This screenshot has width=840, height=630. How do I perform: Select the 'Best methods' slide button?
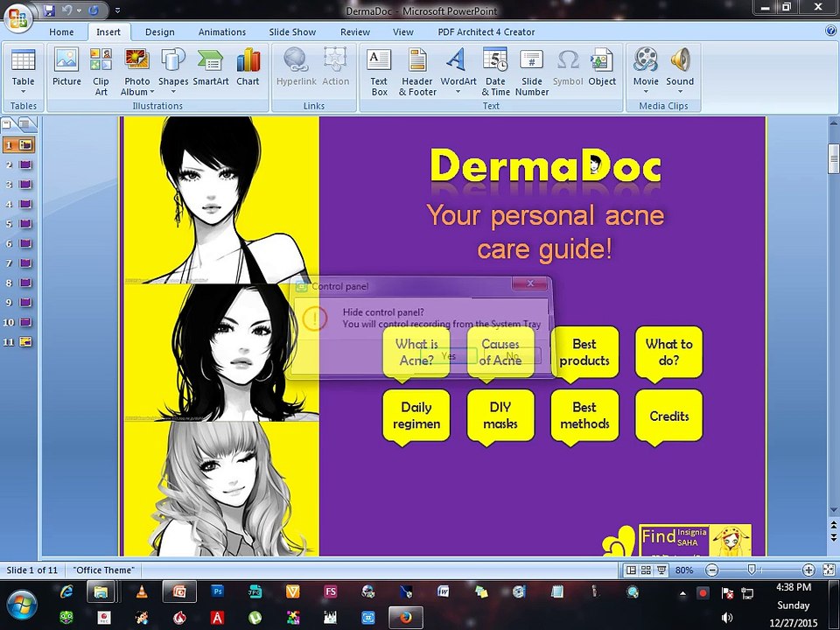(x=584, y=416)
